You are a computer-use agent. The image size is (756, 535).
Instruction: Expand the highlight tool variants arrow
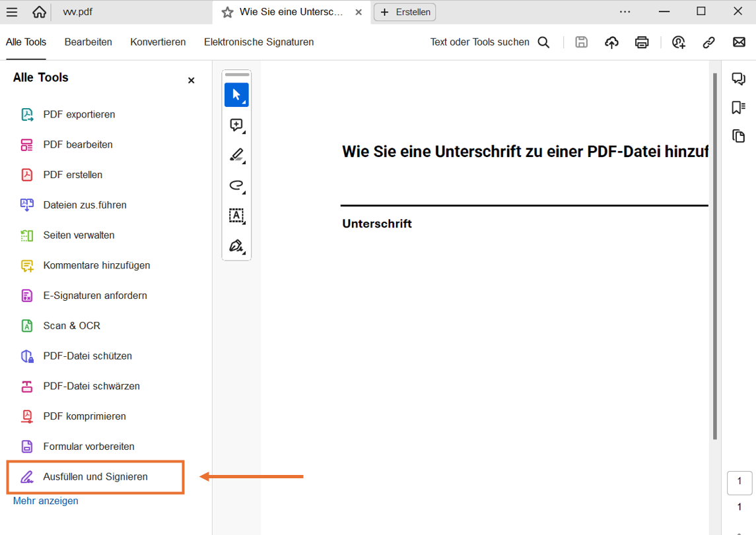click(x=244, y=162)
